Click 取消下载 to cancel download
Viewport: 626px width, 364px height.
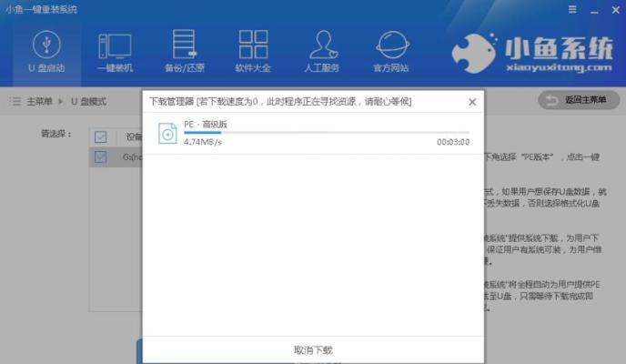(x=313, y=350)
